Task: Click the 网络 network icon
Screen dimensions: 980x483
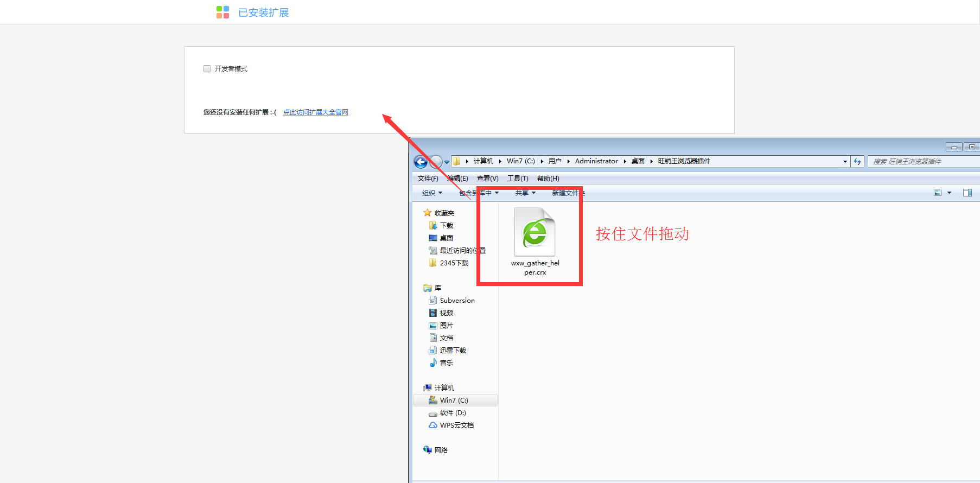Action: (x=428, y=450)
